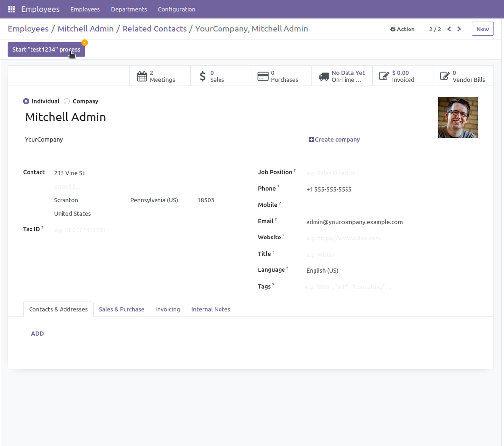504x446 pixels.
Task: Open the English (US) language dropdown
Action: pyautogui.click(x=391, y=270)
